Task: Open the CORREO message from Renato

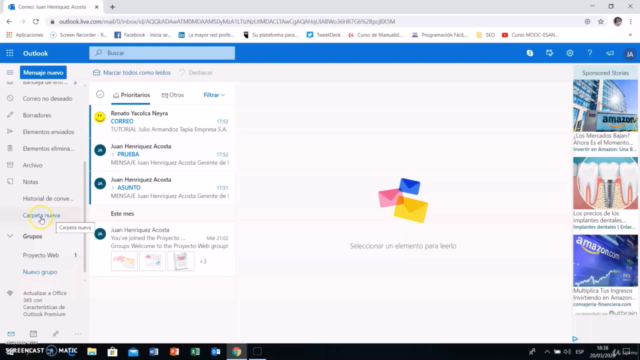Action: pos(162,121)
